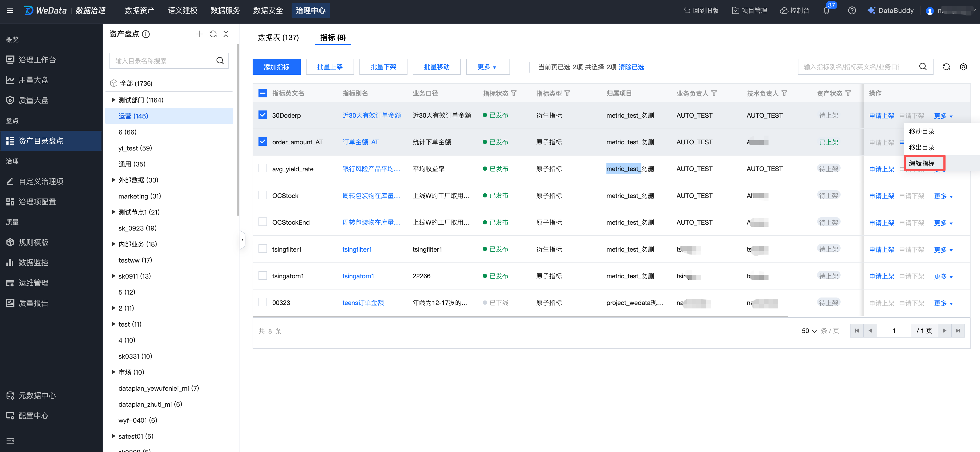
Task: Uncheck the 30Doderp row checkbox
Action: coord(262,115)
